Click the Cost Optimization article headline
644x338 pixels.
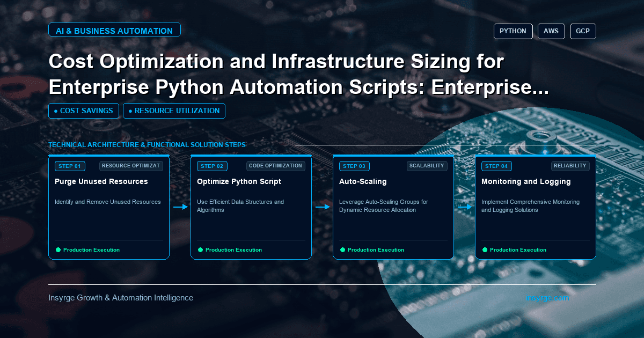[298, 74]
